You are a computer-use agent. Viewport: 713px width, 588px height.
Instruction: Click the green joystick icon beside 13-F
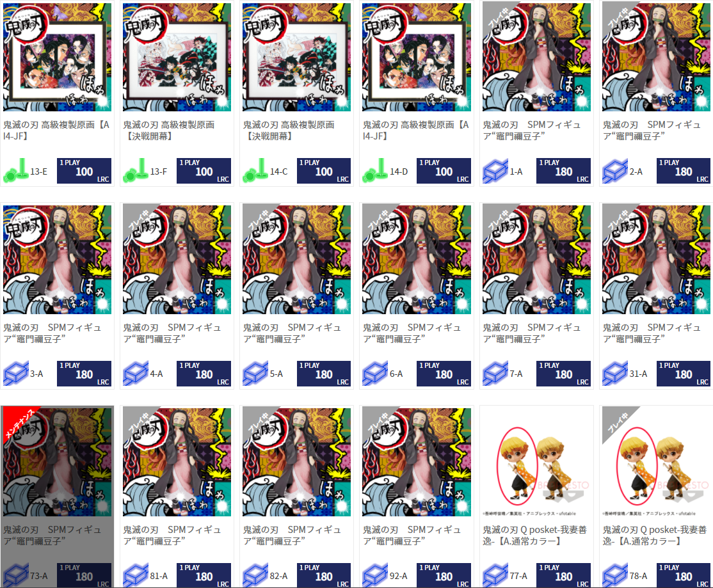point(136,170)
